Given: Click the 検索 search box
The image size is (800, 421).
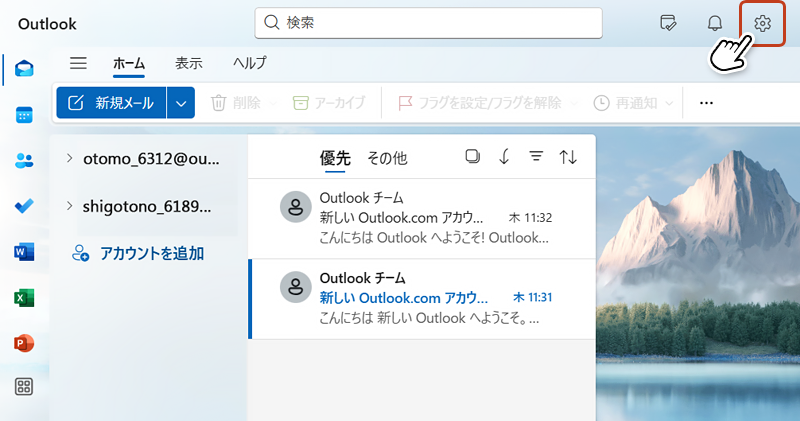Looking at the screenshot, I should point(429,23).
